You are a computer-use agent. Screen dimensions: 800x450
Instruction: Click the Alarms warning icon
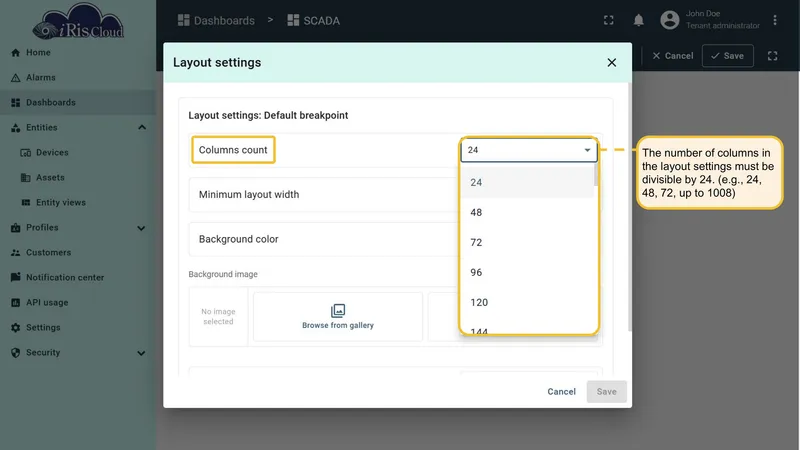(16, 78)
